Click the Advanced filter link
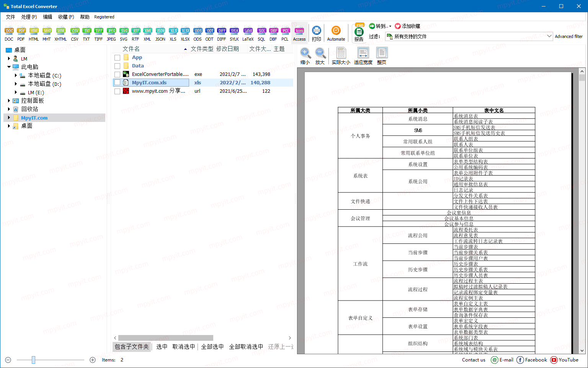The image size is (588, 368). 568,36
